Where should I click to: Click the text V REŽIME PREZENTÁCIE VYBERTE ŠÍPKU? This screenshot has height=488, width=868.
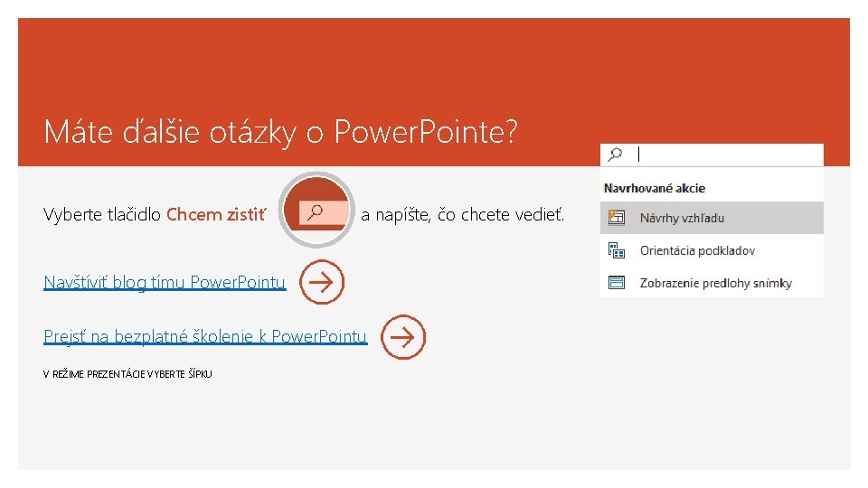pyautogui.click(x=127, y=374)
